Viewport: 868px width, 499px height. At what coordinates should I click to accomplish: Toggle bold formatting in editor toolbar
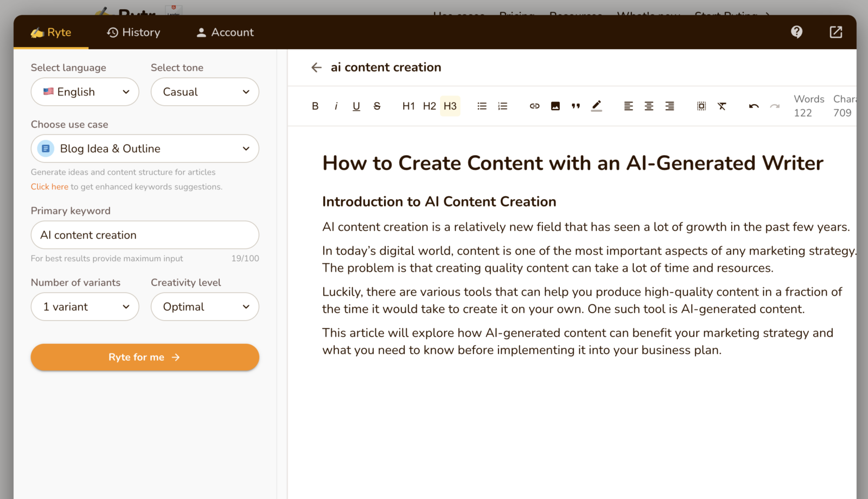[x=315, y=106]
